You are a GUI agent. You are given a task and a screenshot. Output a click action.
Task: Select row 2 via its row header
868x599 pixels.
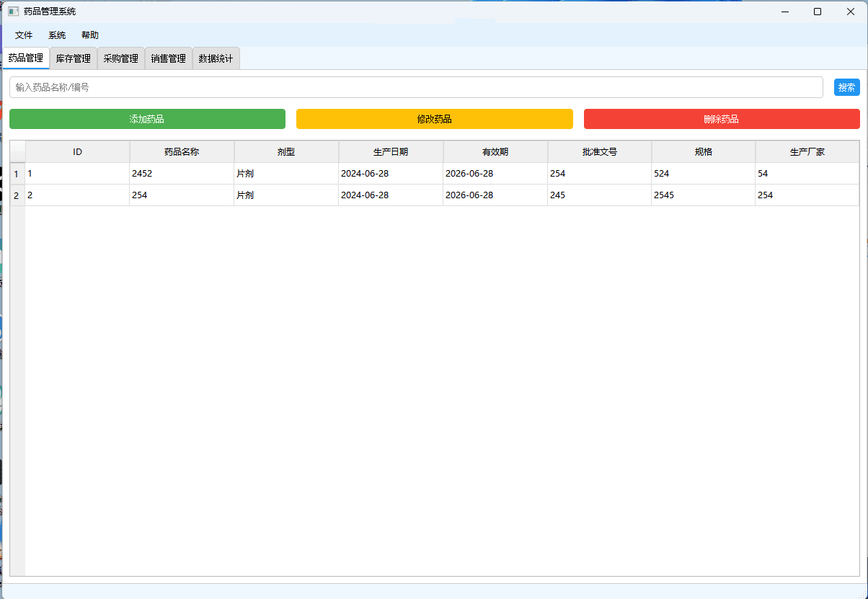click(x=17, y=195)
